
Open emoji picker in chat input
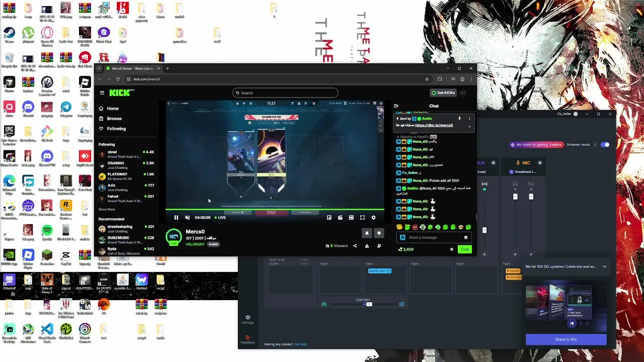coord(466,237)
